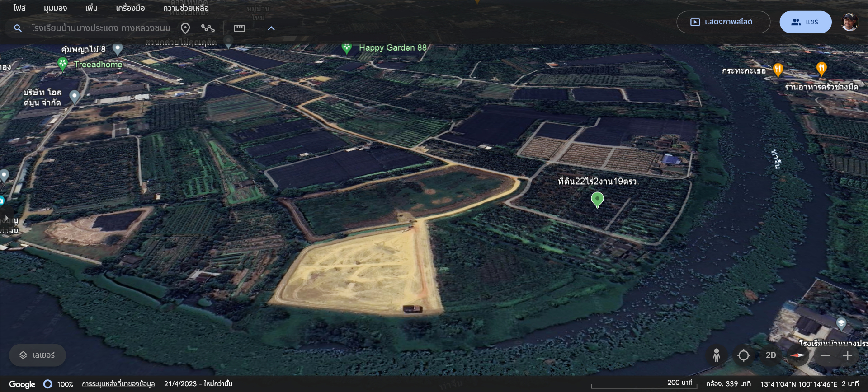The width and height of the screenshot is (868, 392).
Task: Click the my location target icon
Action: (744, 355)
